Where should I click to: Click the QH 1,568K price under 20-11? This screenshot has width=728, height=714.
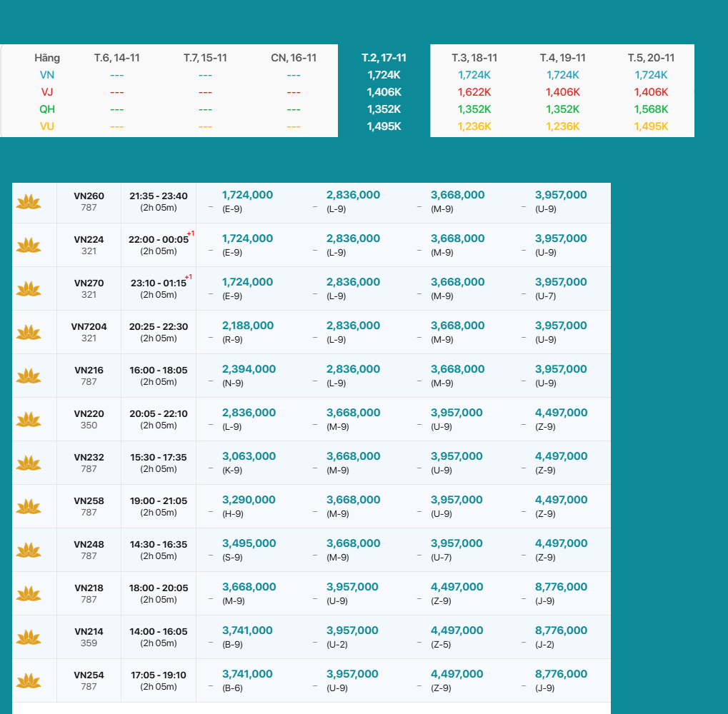[651, 109]
